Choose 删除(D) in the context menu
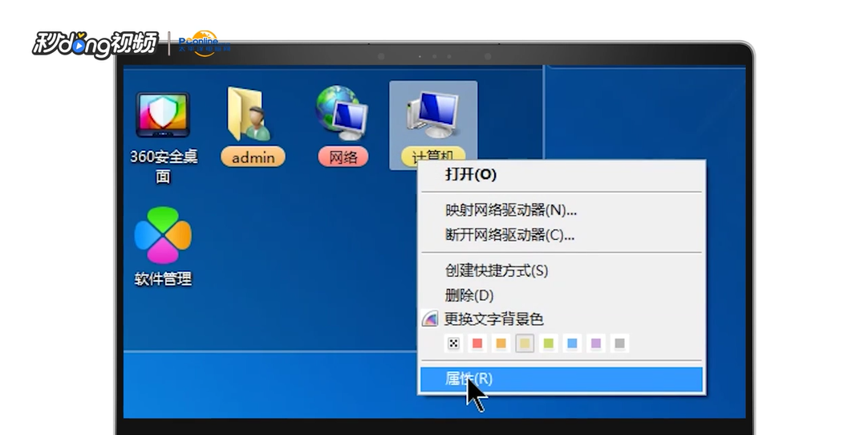 [562, 295]
